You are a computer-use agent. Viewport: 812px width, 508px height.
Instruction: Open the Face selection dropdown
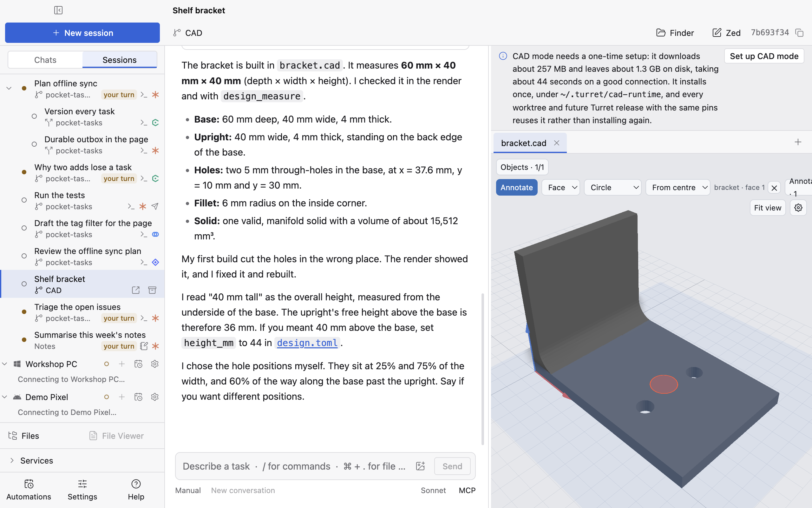point(561,187)
